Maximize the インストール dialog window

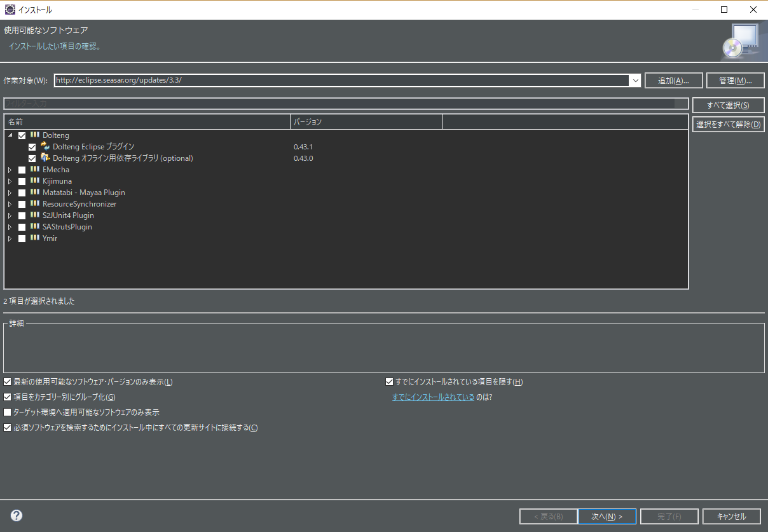pyautogui.click(x=724, y=10)
